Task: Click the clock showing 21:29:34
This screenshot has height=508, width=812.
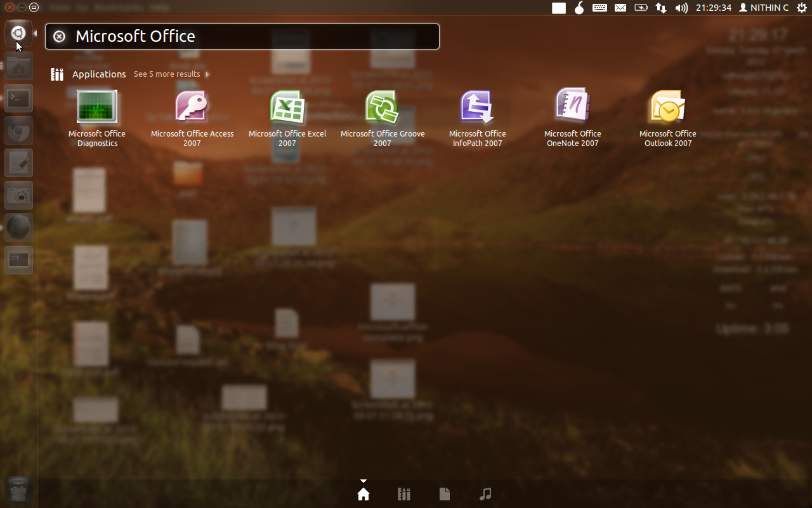Action: [714, 8]
